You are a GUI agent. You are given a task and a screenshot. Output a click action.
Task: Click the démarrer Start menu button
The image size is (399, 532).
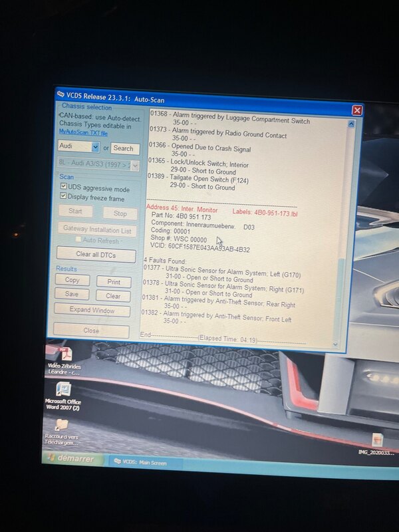(x=72, y=460)
